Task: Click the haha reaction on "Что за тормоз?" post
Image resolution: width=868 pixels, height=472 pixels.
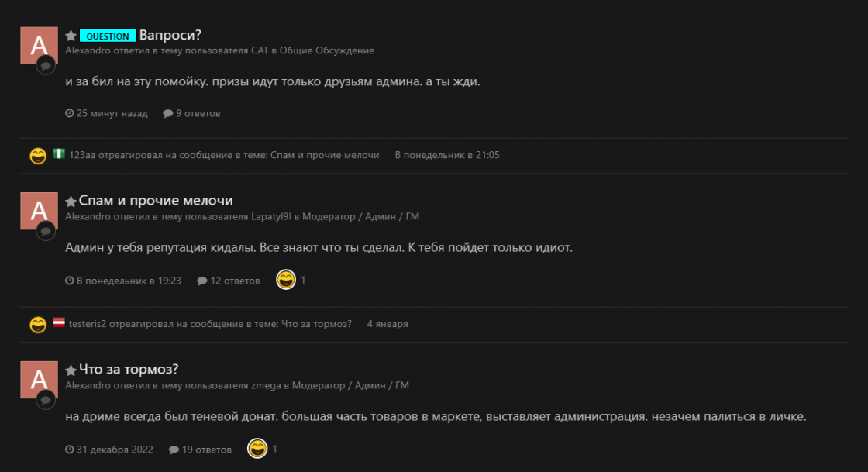Action: click(256, 448)
